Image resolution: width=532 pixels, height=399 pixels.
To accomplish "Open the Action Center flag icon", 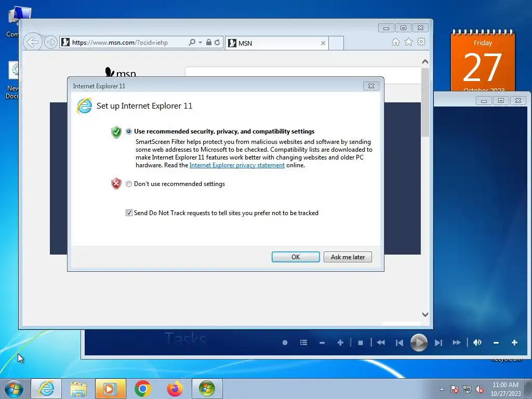I will 454,389.
